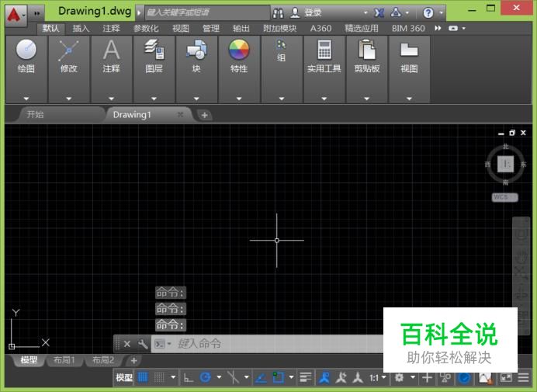Expand the 登录 sign-in dropdown
Viewport: 537px width, 392px height.
tap(366, 13)
